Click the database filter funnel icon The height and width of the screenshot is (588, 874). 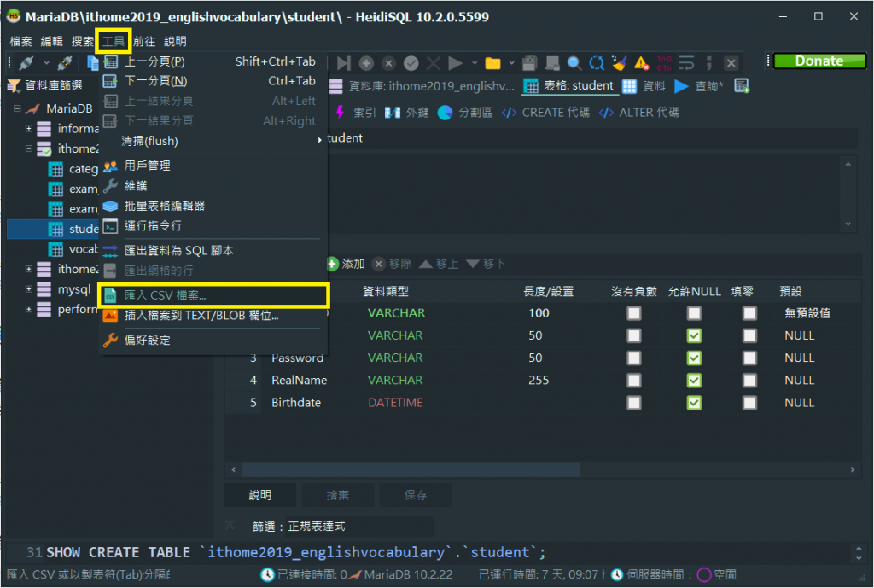click(14, 85)
